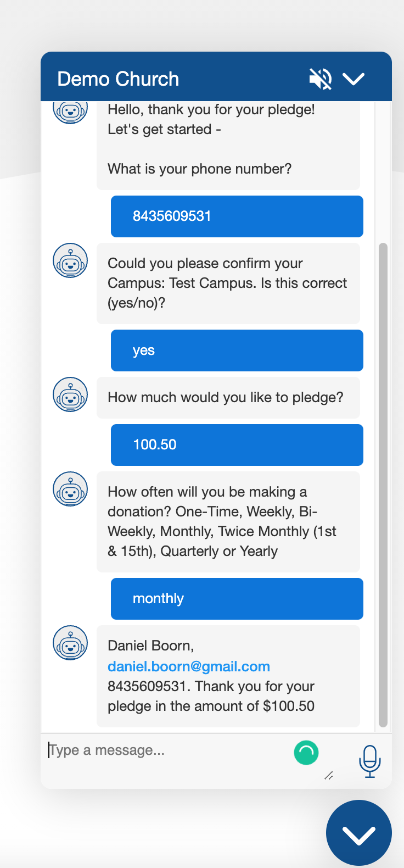Click the Demo Church header title
404x868 pixels.
(x=118, y=79)
